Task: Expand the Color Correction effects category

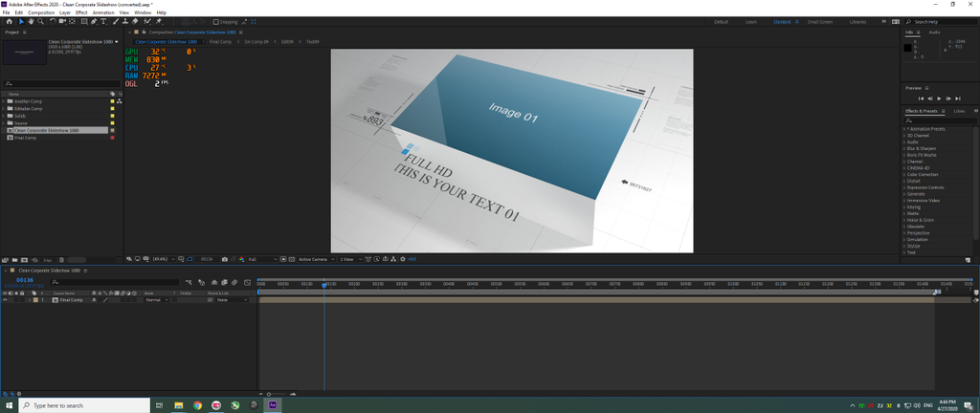Action: [x=905, y=174]
